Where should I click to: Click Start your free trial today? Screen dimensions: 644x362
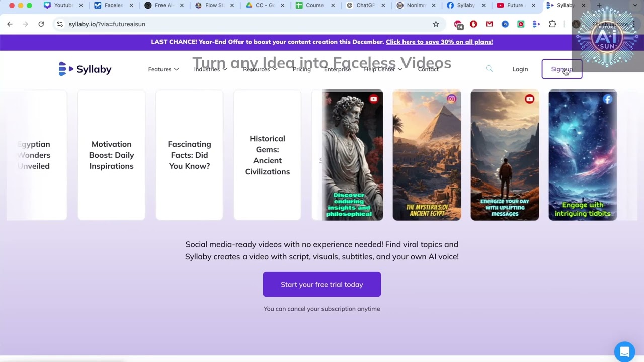point(322,284)
